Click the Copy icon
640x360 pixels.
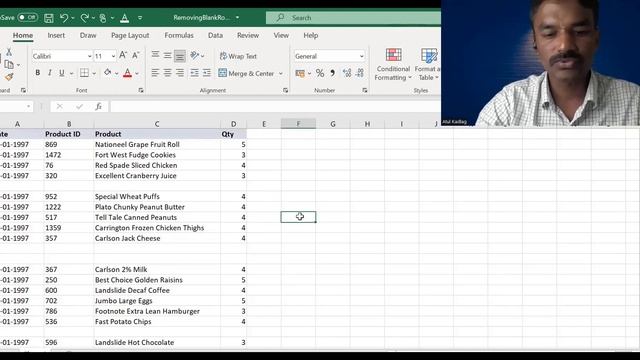click(x=9, y=64)
